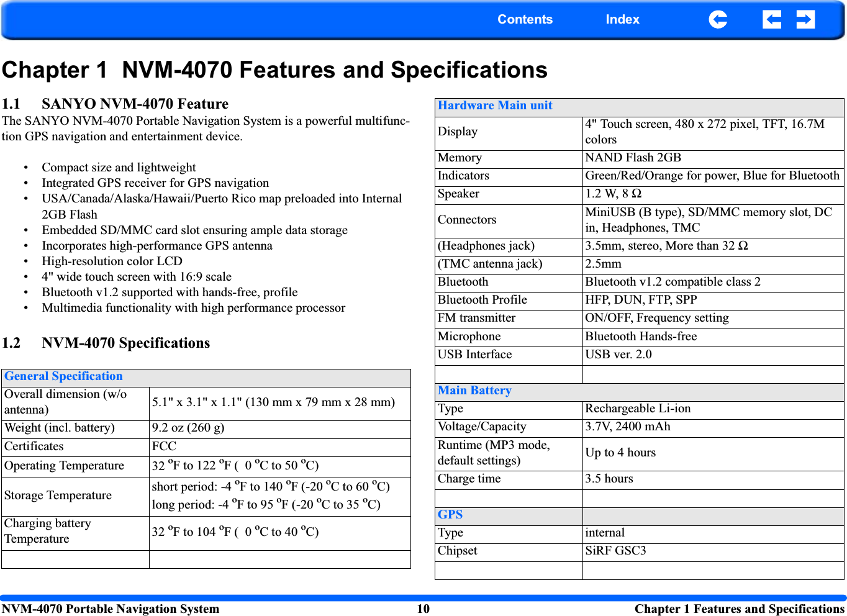This screenshot has height=616, width=847.
Task: Click the value '2.5mm'
Action: [603, 264]
